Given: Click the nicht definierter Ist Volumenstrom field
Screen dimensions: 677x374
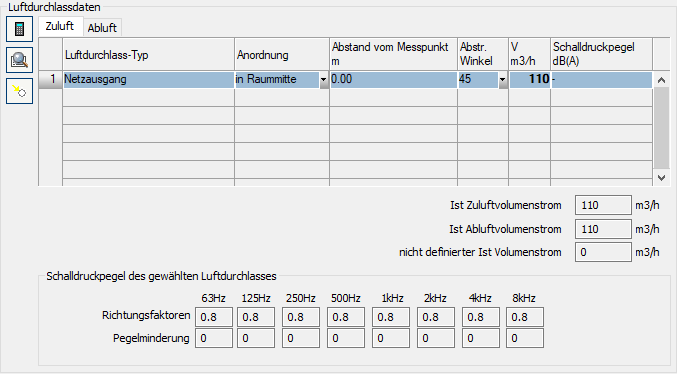Looking at the screenshot, I should pyautogui.click(x=603, y=252).
